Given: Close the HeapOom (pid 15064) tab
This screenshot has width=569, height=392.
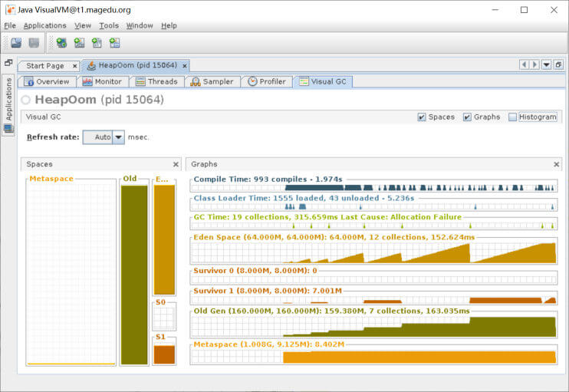Looking at the screenshot, I should [185, 66].
